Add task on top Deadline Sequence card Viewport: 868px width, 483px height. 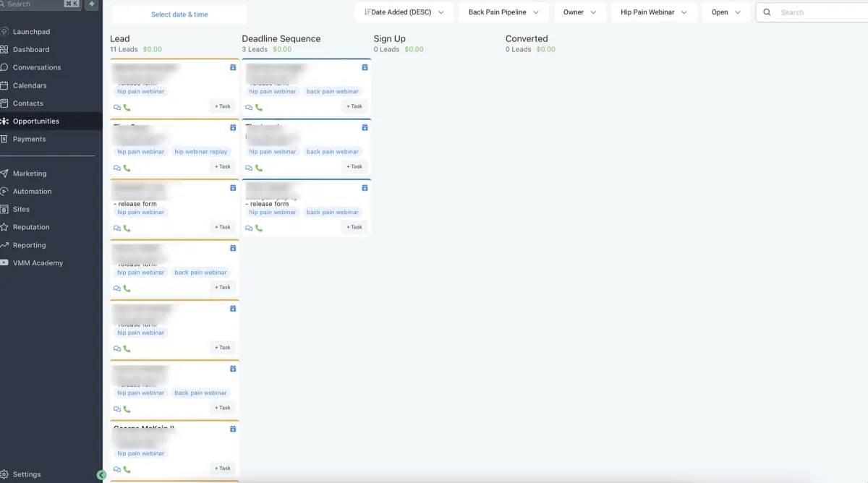coord(354,106)
